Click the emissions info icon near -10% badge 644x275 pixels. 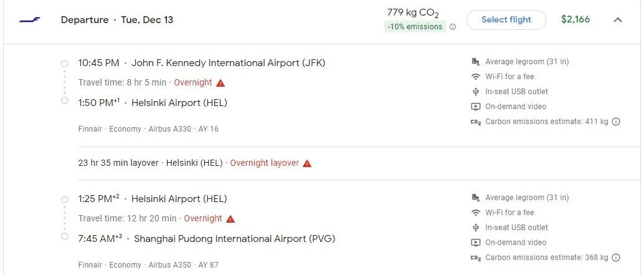pos(453,27)
